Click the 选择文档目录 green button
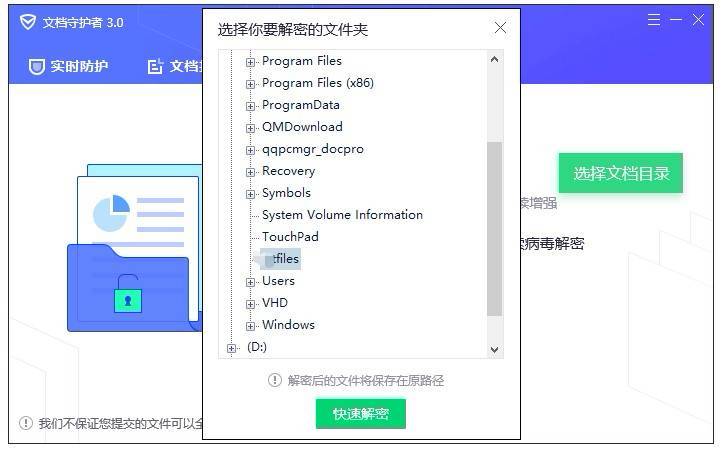725x451 pixels. 621,173
